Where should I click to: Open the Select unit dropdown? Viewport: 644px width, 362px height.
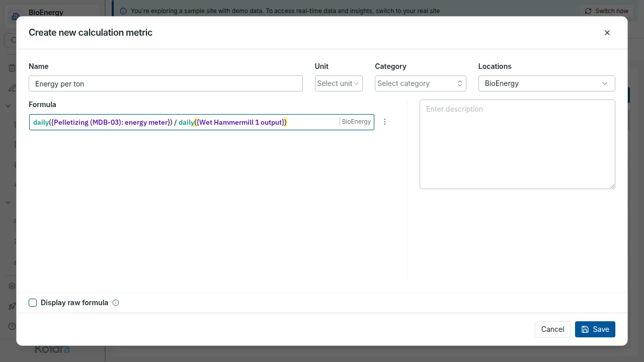point(339,83)
